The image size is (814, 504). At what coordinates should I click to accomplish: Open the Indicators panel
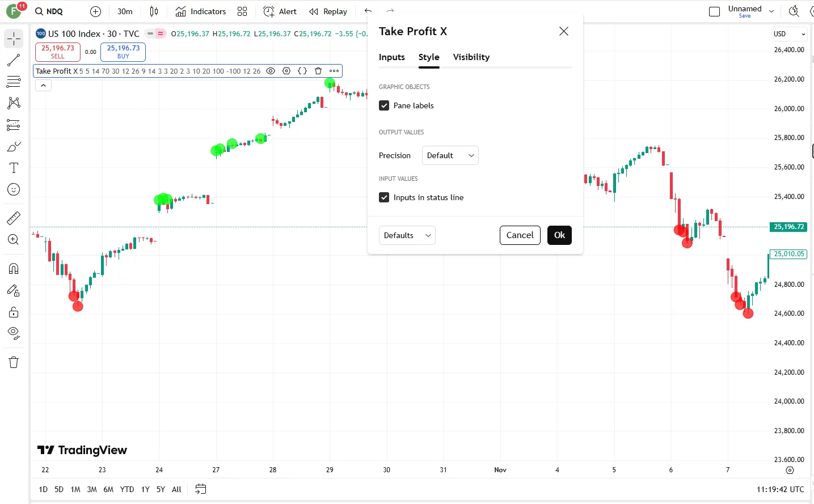point(203,11)
